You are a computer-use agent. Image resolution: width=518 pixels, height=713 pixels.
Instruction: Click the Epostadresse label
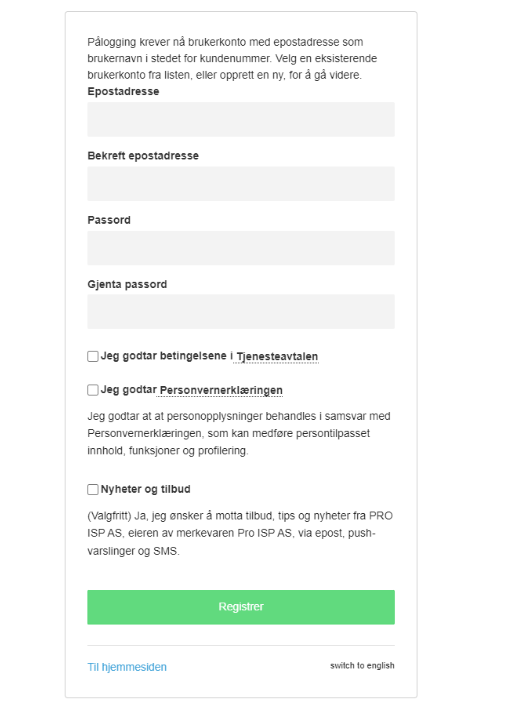123,91
